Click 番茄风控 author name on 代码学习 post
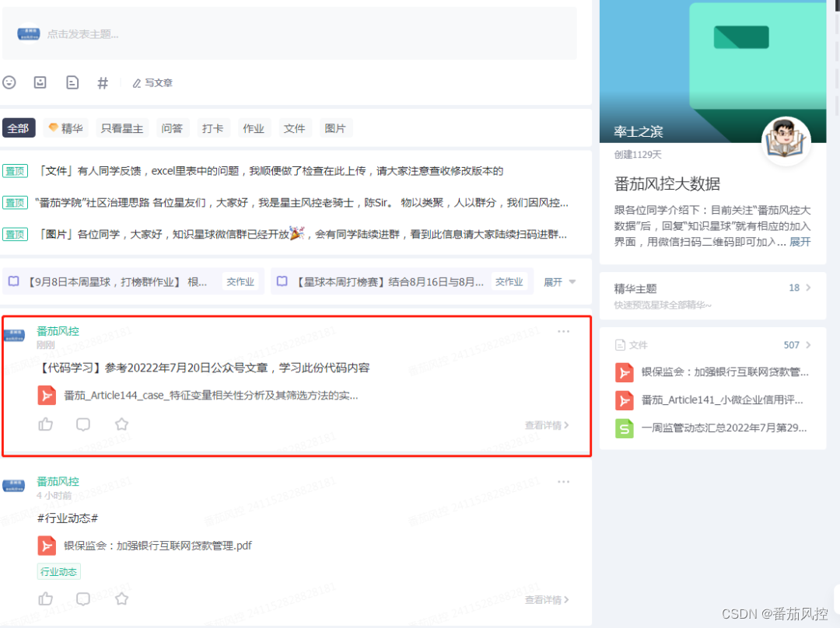The width and height of the screenshot is (840, 628). pyautogui.click(x=58, y=331)
